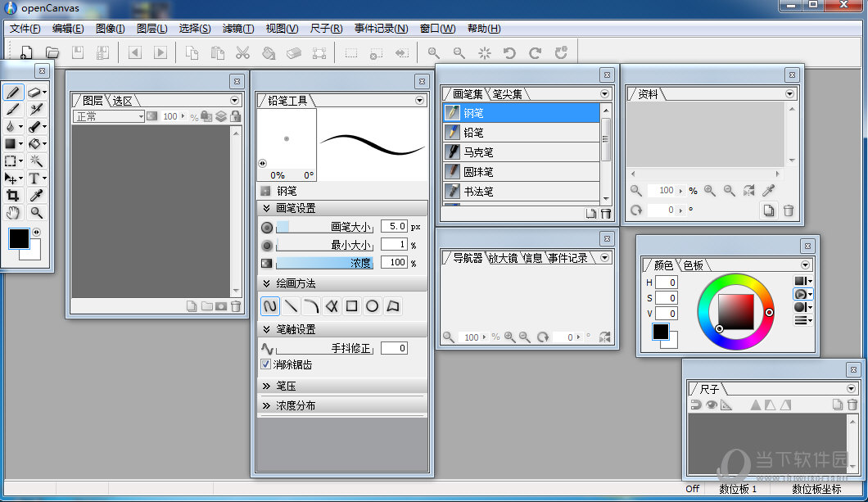Select the Eraser tool in toolbox
868x502 pixels.
36,92
